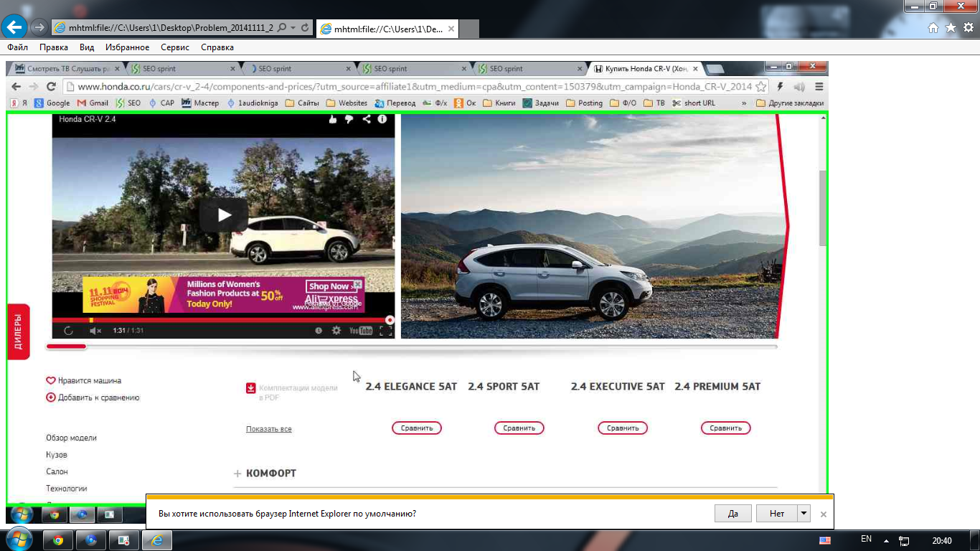Open the Файл menu
980x551 pixels.
[18, 47]
